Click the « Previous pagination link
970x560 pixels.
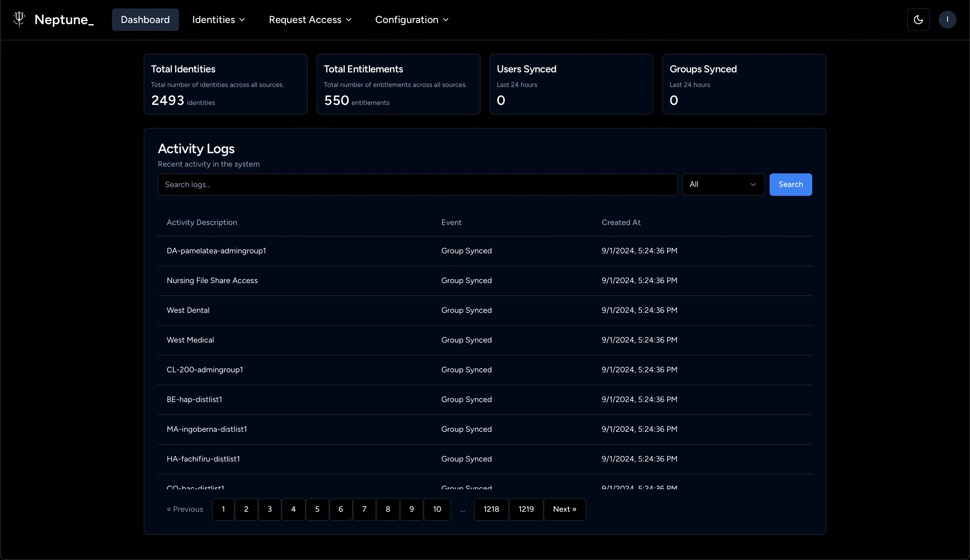(x=185, y=509)
